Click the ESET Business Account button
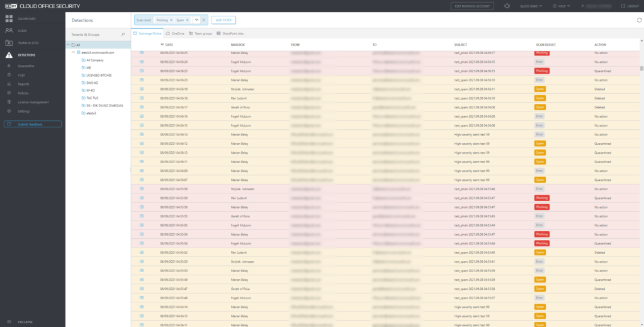 pyautogui.click(x=472, y=6)
